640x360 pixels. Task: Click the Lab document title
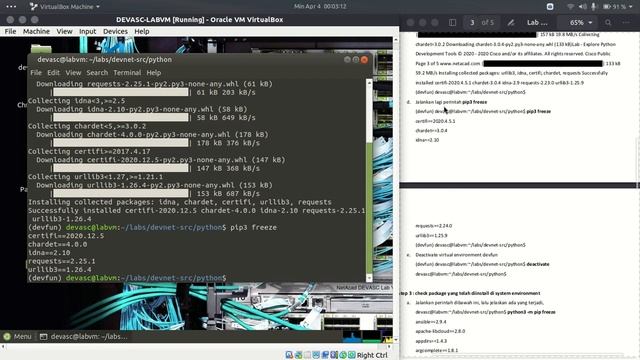point(537,22)
